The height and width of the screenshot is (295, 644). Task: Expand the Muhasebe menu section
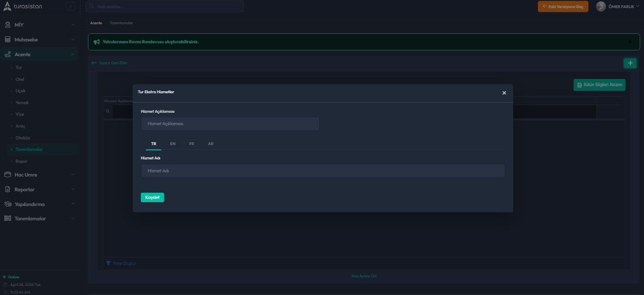tap(73, 39)
